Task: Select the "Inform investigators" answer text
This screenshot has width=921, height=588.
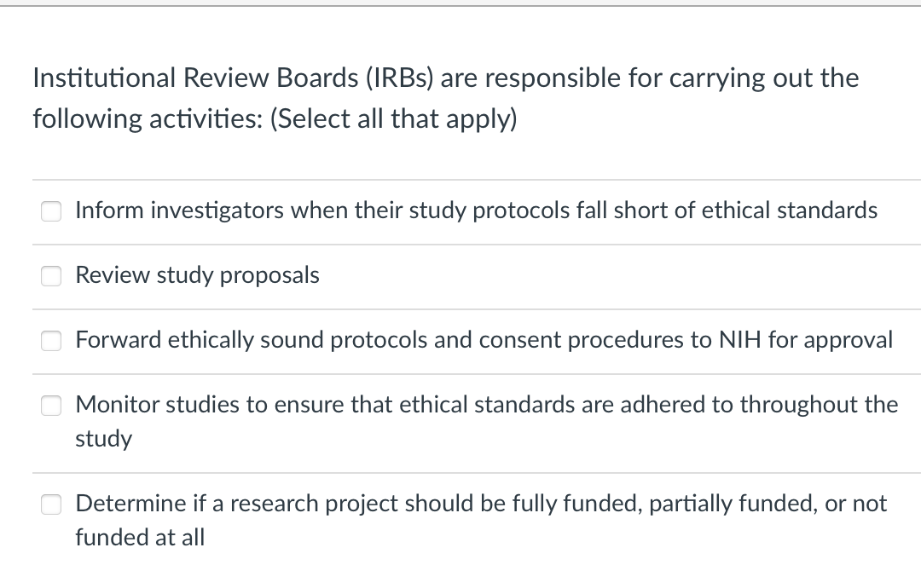Action: (x=476, y=210)
